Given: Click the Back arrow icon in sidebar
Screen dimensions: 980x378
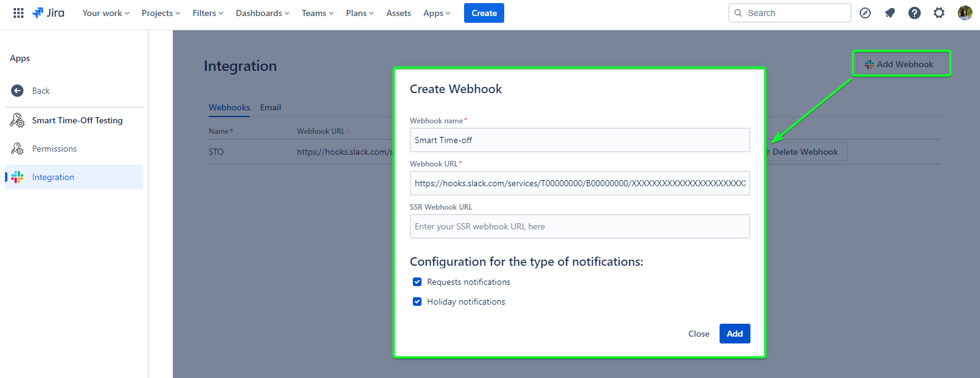Looking at the screenshot, I should click(17, 91).
